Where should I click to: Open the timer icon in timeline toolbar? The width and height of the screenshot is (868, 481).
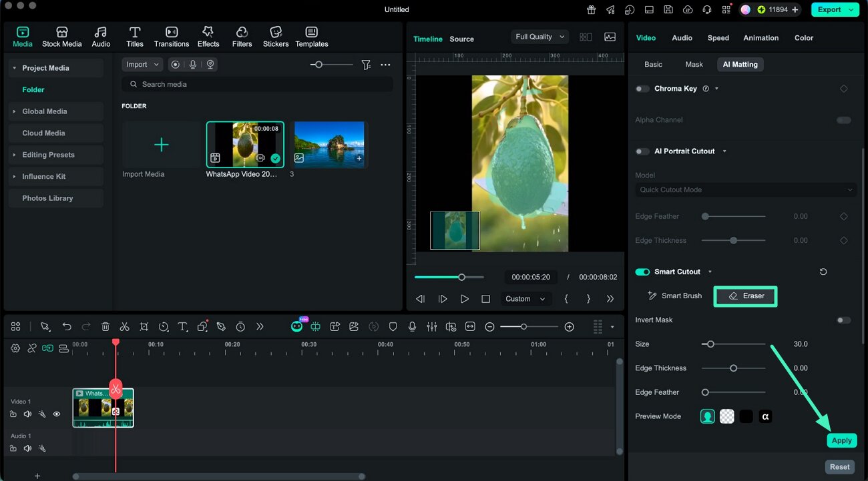pyautogui.click(x=240, y=326)
